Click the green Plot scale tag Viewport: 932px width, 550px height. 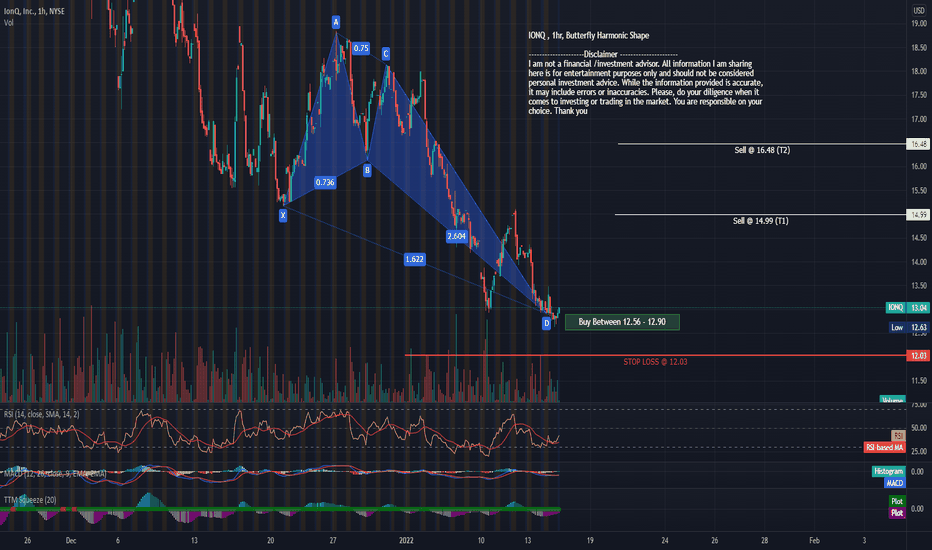(x=897, y=501)
